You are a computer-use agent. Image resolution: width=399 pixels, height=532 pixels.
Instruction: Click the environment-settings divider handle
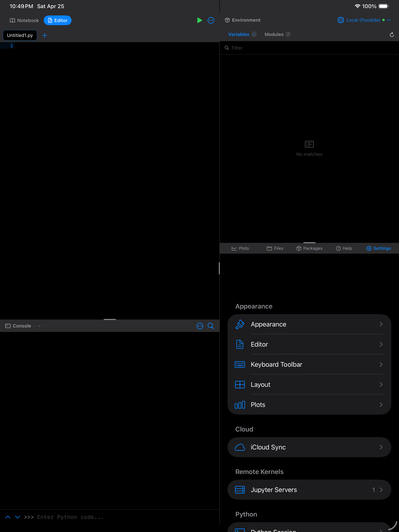[x=309, y=243]
